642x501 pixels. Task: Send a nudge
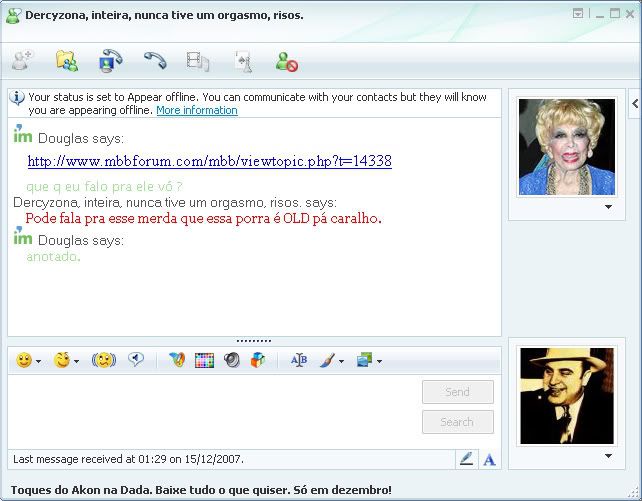pos(104,360)
